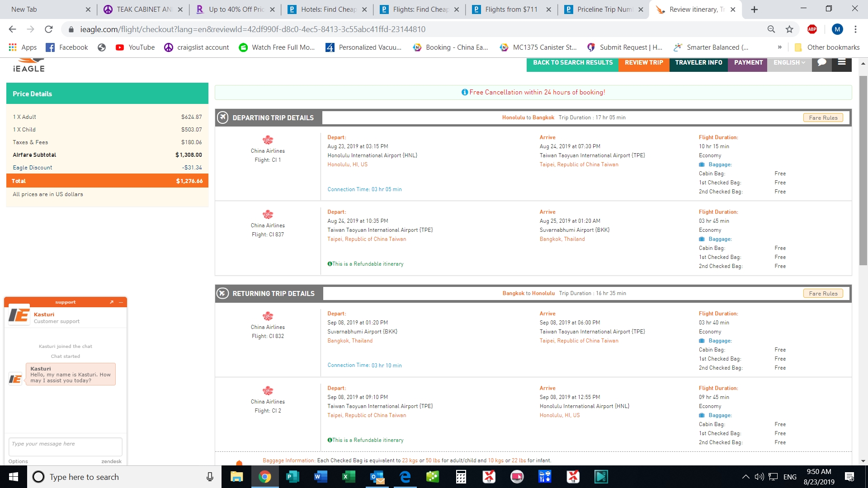
Task: Click the chat message input field
Action: (66, 446)
